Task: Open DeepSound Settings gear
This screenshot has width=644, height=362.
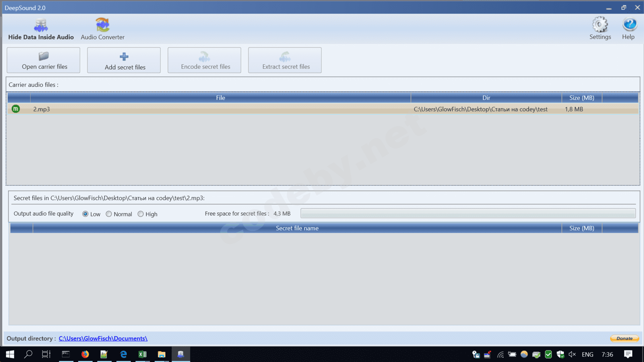Action: point(600,29)
